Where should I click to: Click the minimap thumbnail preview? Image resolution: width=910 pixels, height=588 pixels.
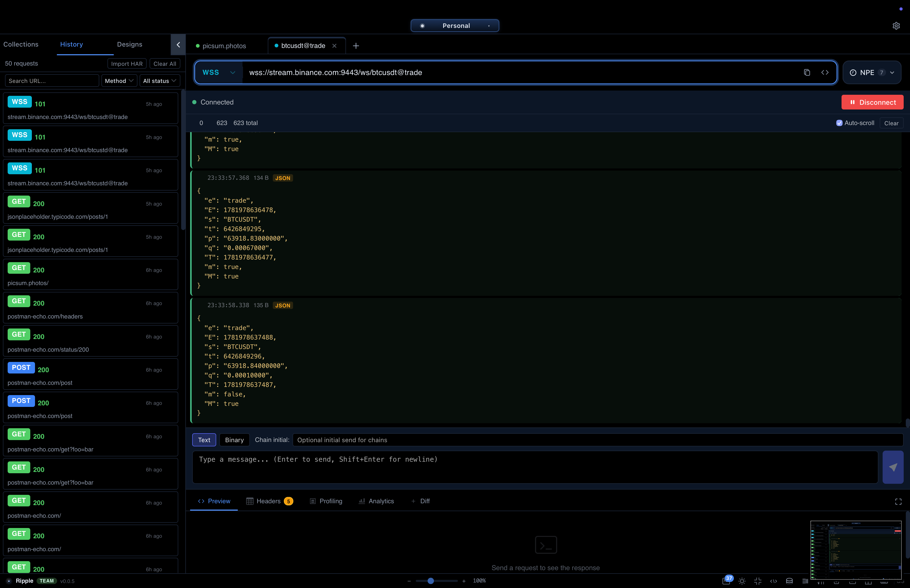[856, 550]
